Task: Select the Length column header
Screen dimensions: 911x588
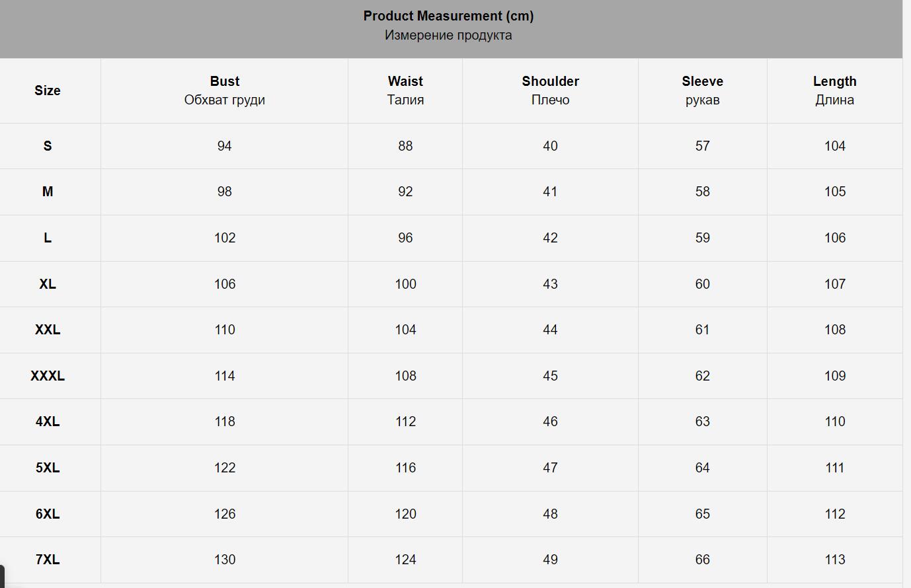Action: coord(834,81)
